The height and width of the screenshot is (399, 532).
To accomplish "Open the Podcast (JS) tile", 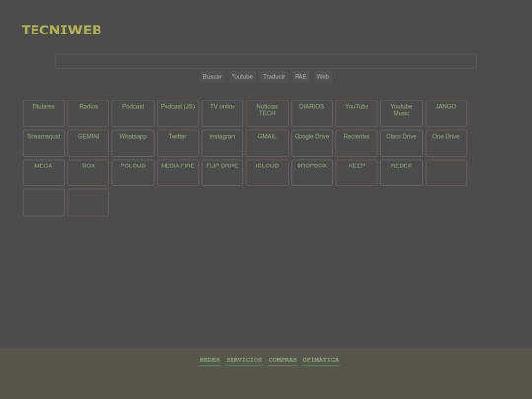I will coord(177,113).
